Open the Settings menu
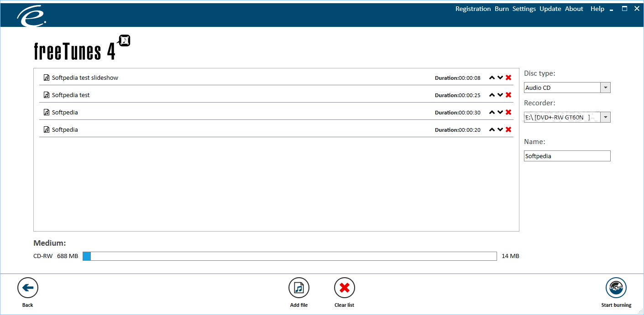Viewport: 644px width, 315px height. click(524, 9)
